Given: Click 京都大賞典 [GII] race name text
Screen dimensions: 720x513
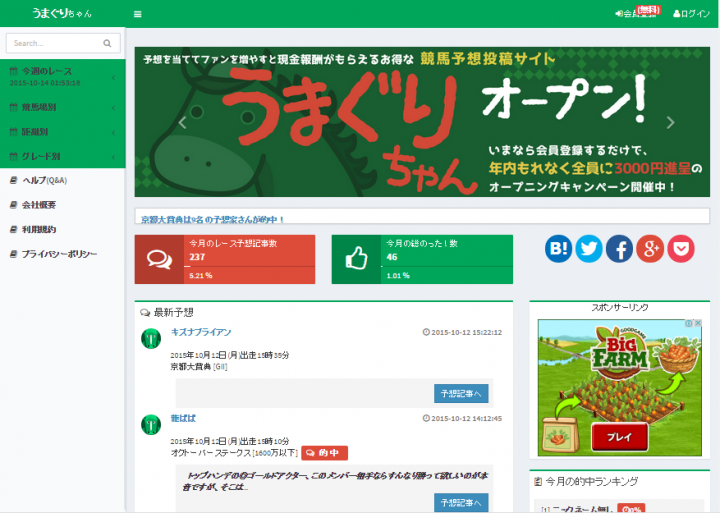Looking at the screenshot, I should pyautogui.click(x=199, y=366).
